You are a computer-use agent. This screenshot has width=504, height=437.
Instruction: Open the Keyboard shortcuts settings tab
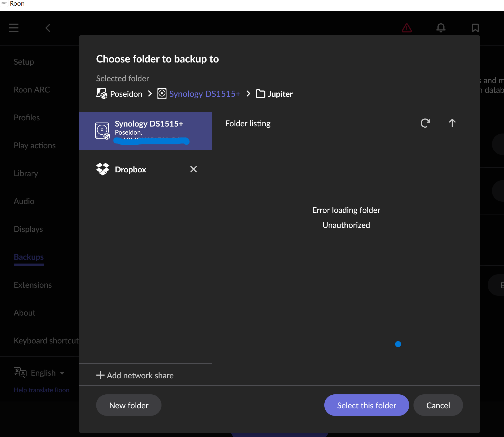[x=46, y=341]
